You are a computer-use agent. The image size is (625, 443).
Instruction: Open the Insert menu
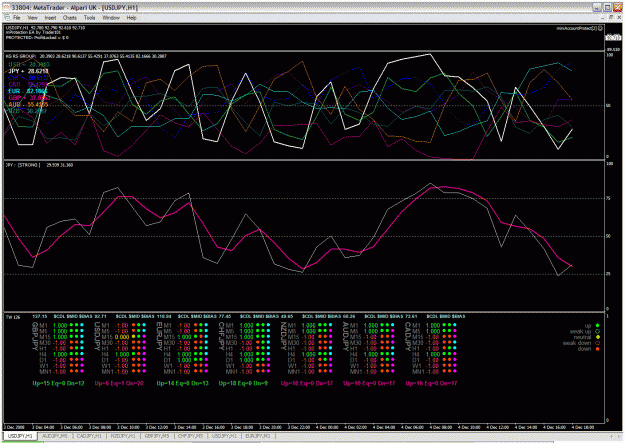[x=50, y=18]
